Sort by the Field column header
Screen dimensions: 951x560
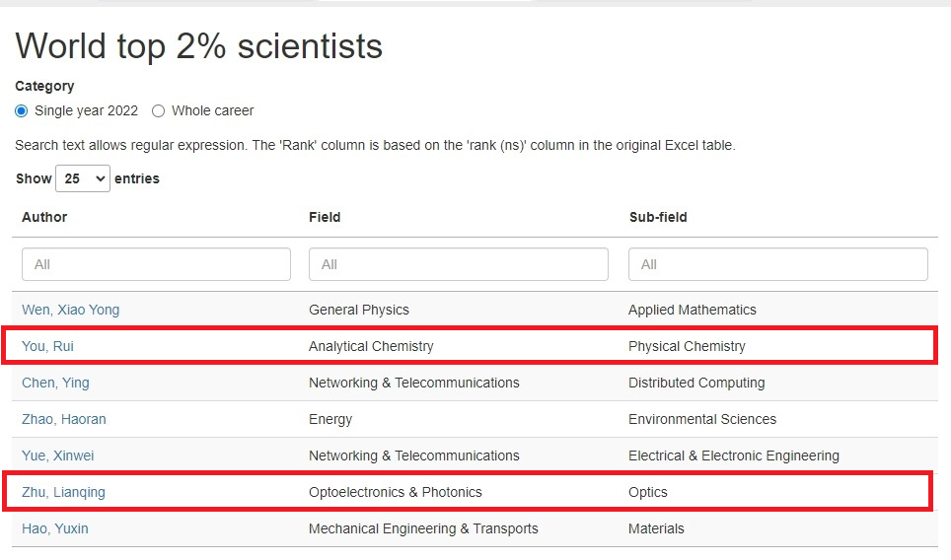click(x=325, y=217)
